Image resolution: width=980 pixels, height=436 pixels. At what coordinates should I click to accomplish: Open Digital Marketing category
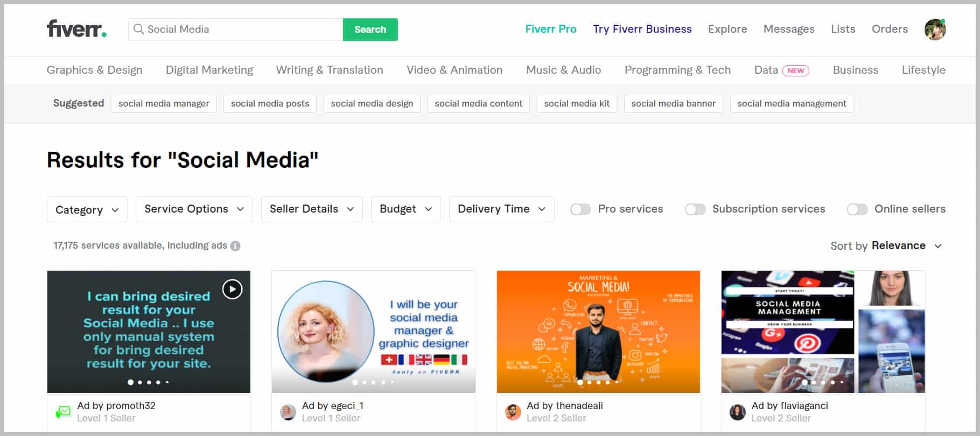[209, 70]
